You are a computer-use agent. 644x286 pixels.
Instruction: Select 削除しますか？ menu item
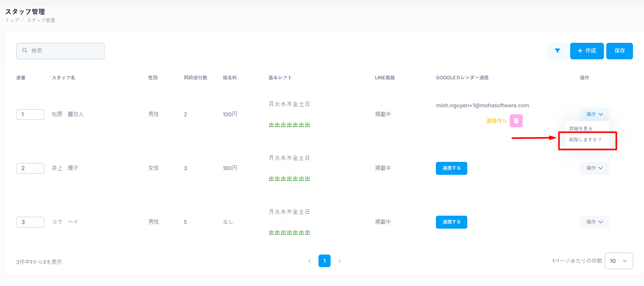click(585, 140)
